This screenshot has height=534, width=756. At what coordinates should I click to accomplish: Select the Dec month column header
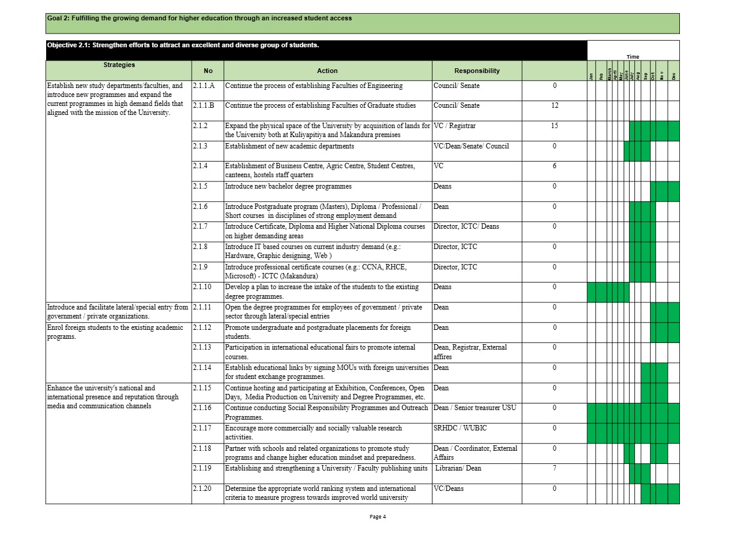[673, 75]
